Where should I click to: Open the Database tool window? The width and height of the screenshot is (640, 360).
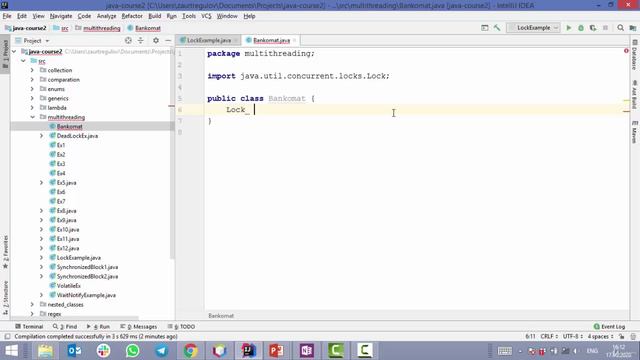pyautogui.click(x=635, y=55)
